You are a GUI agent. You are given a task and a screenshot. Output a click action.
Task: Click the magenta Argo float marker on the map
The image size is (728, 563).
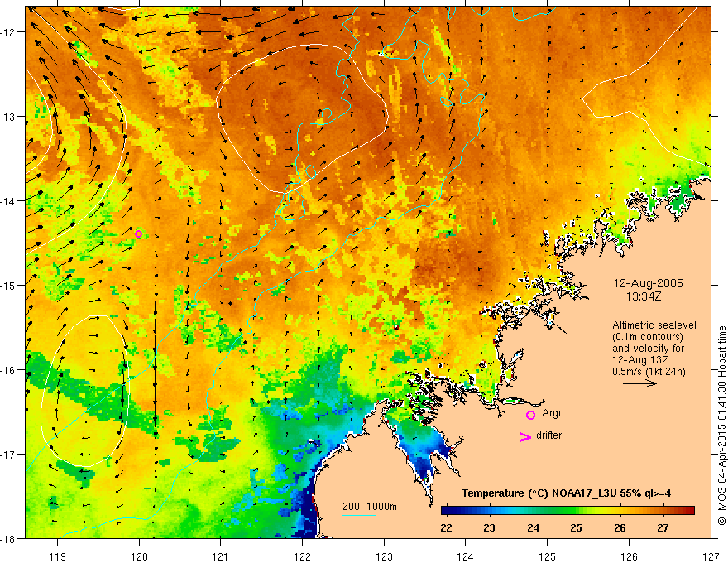coord(138,233)
